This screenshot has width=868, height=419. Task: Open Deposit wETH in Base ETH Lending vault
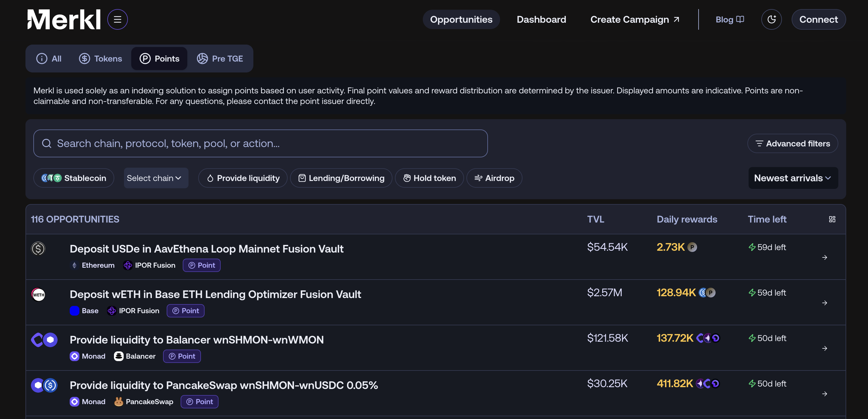pos(215,294)
